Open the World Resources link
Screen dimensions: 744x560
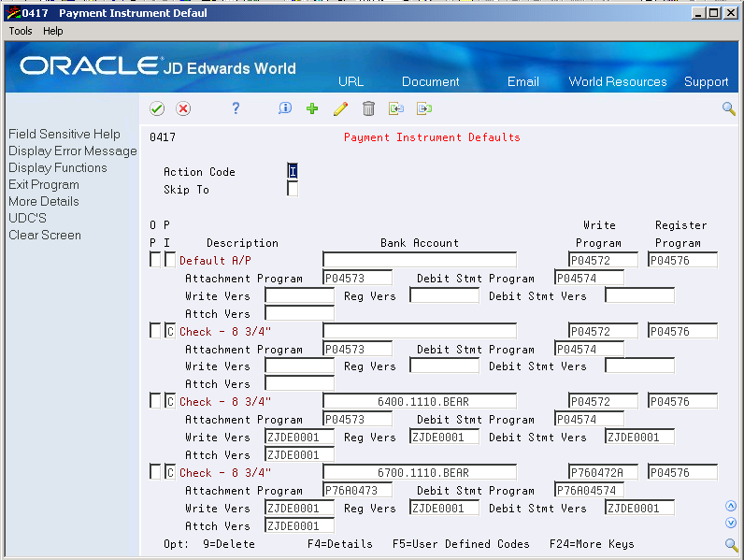click(x=617, y=81)
